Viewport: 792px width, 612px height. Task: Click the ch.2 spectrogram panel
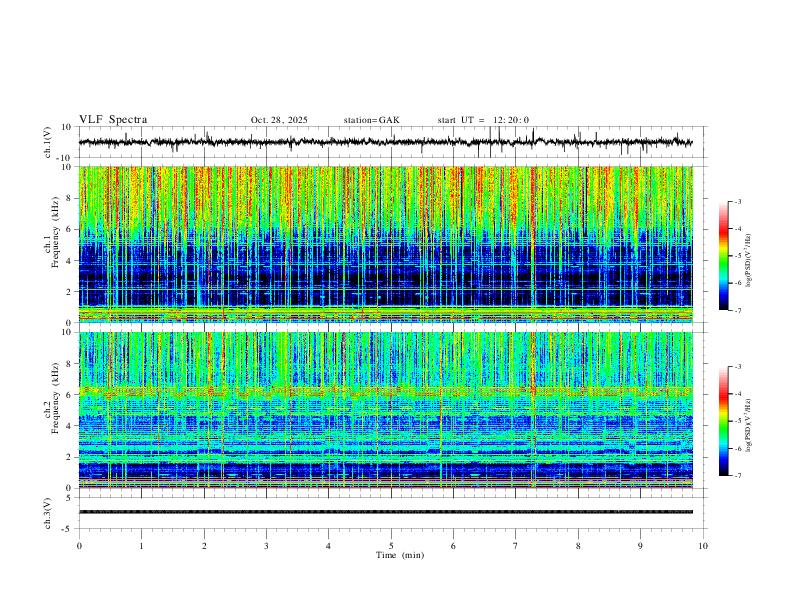coord(386,410)
